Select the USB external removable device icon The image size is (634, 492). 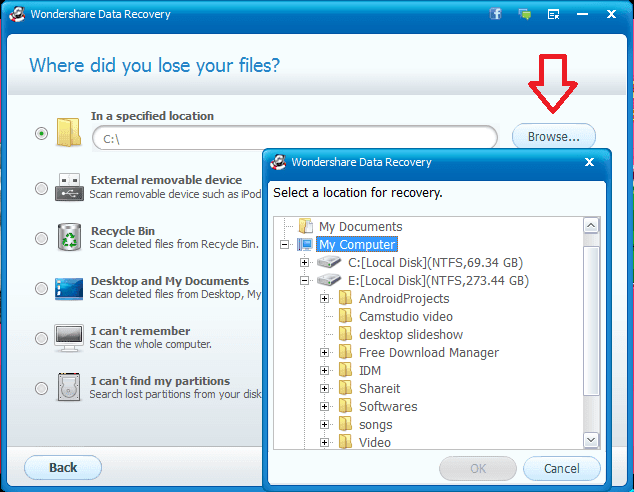[69, 187]
